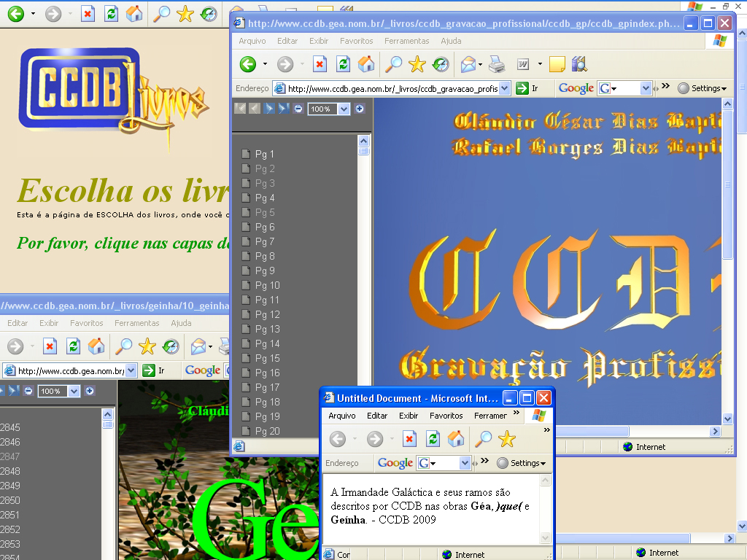Click the Home icon in Geinha window
The image size is (747, 560).
96,346
